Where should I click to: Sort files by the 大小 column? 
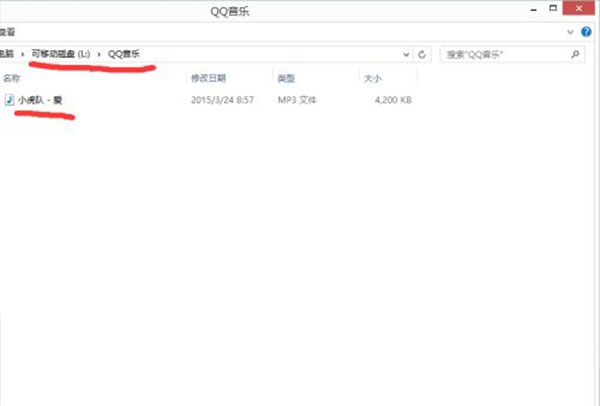tap(372, 77)
